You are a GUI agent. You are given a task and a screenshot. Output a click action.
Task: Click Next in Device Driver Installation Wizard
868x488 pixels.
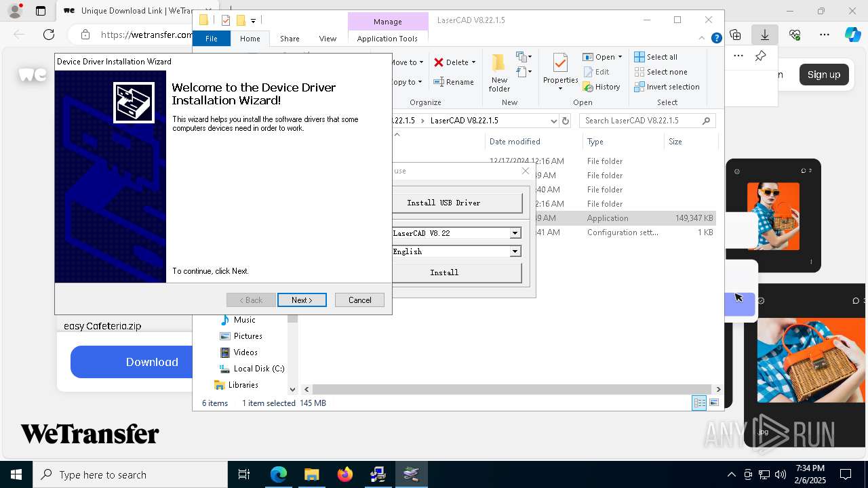click(x=302, y=300)
